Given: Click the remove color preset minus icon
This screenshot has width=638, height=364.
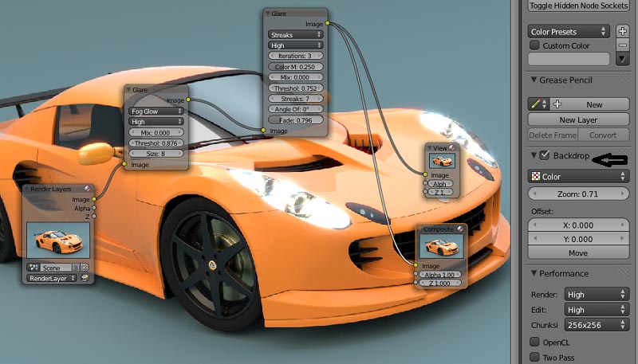Looking at the screenshot, I should pos(623,45).
